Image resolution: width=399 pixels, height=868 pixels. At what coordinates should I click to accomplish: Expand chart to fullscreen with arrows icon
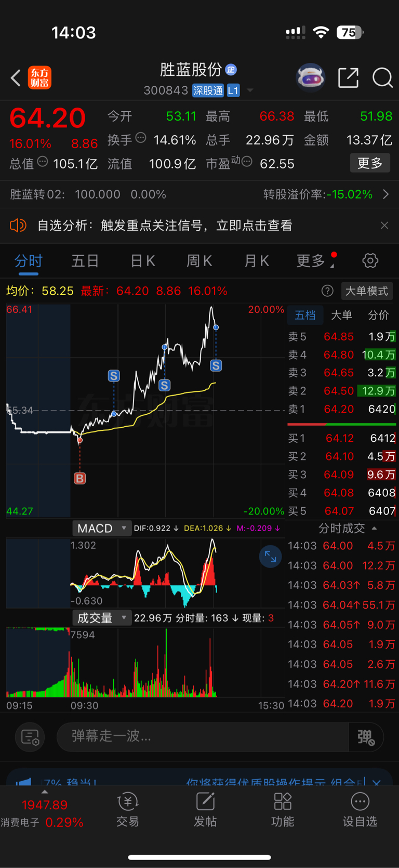pos(270,557)
